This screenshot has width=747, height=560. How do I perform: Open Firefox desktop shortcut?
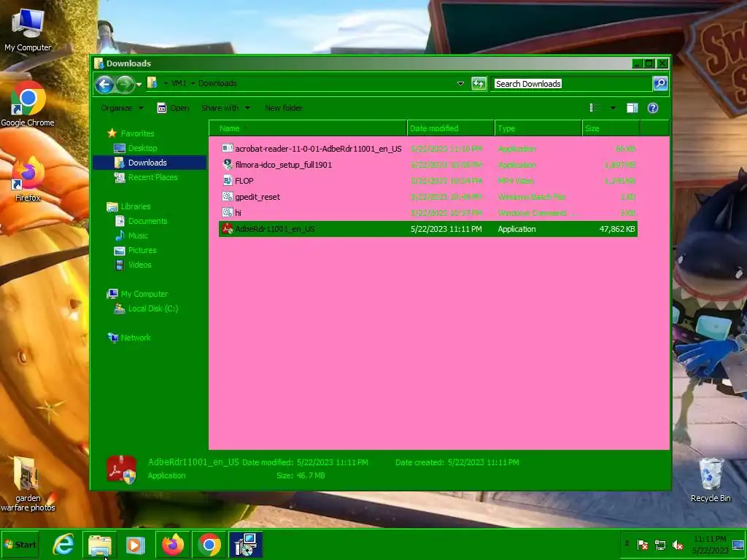click(28, 179)
